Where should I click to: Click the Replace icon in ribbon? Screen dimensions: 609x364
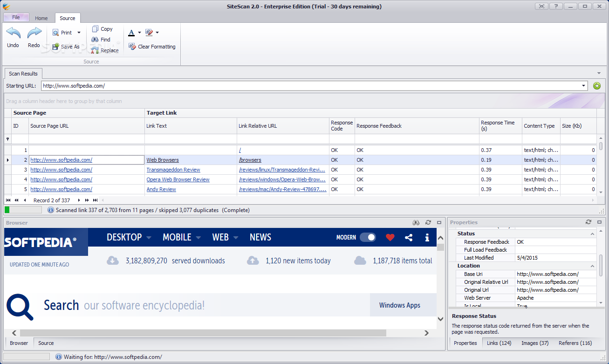(95, 50)
